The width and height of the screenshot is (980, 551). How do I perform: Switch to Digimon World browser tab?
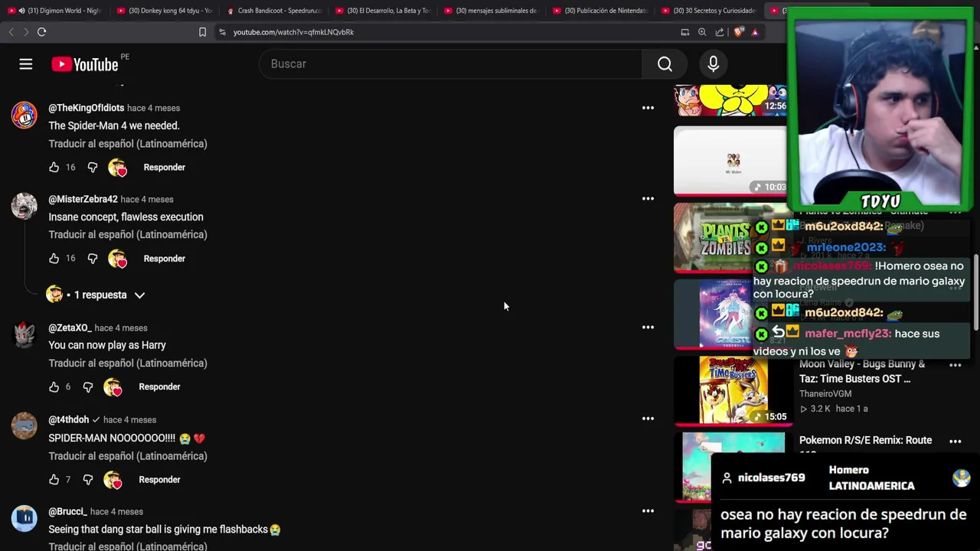(54, 11)
